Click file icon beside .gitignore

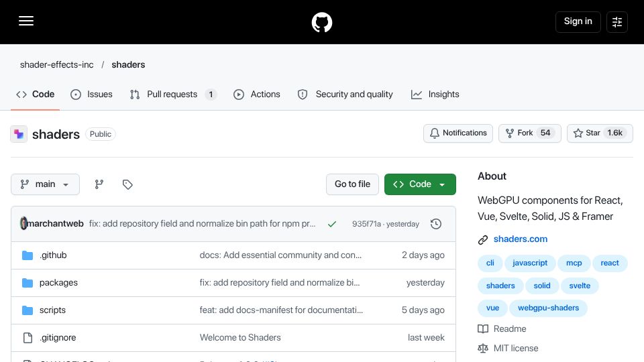click(28, 338)
